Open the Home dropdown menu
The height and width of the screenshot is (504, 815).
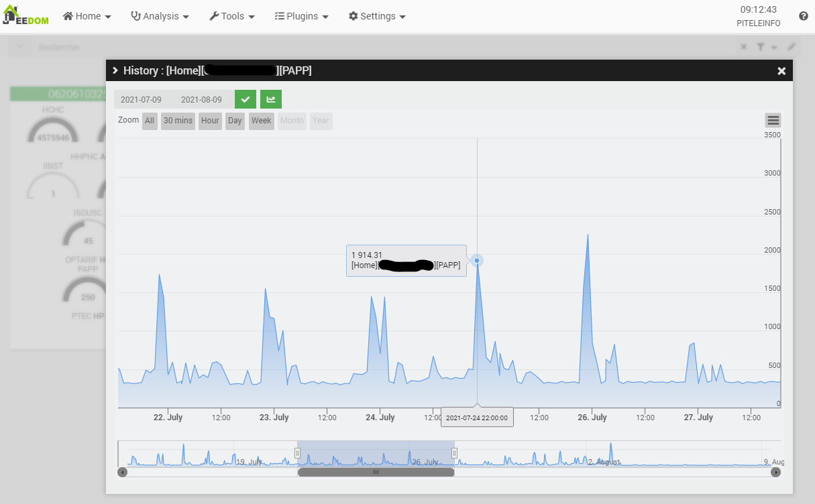coord(87,16)
